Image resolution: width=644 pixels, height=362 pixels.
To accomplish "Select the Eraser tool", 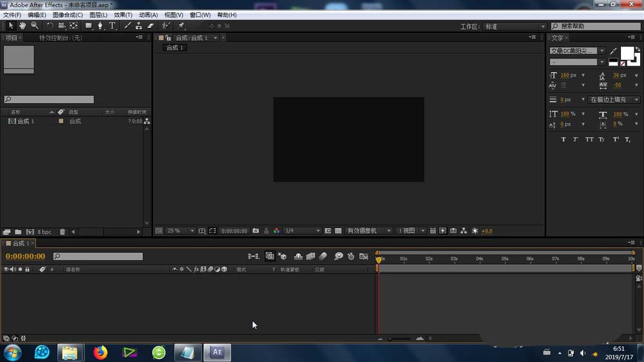I will 151,26.
